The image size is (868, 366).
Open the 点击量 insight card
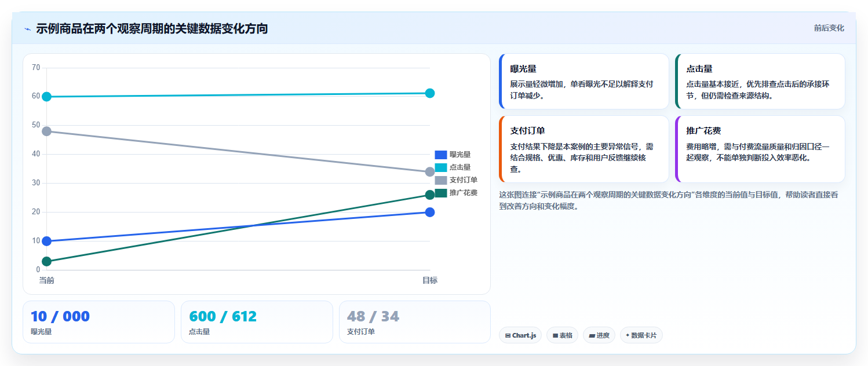pos(760,82)
